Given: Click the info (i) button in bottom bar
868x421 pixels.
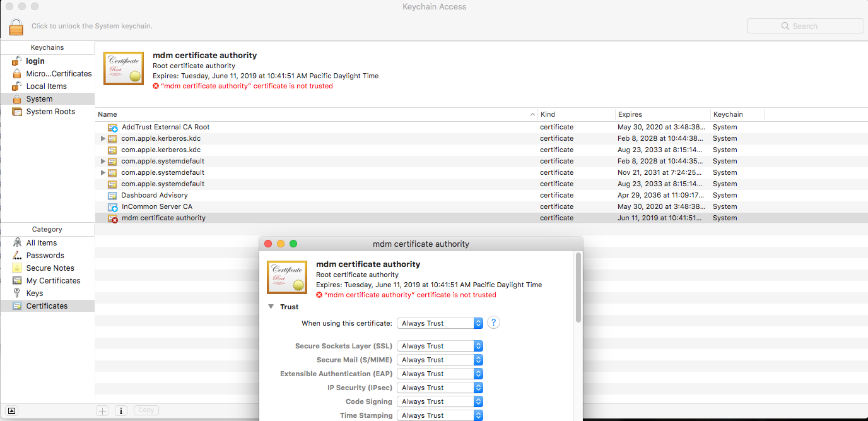Looking at the screenshot, I should pos(121,410).
